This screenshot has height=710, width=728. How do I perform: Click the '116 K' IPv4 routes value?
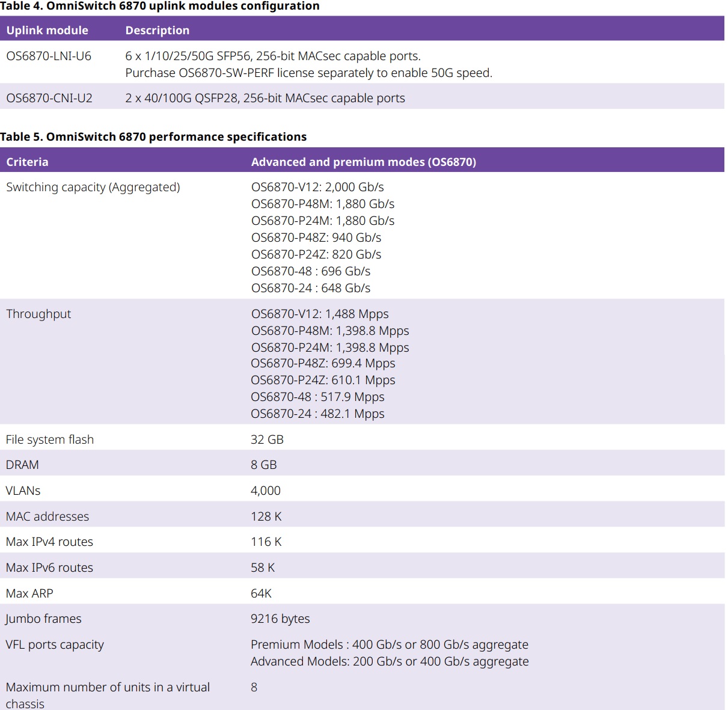click(266, 542)
